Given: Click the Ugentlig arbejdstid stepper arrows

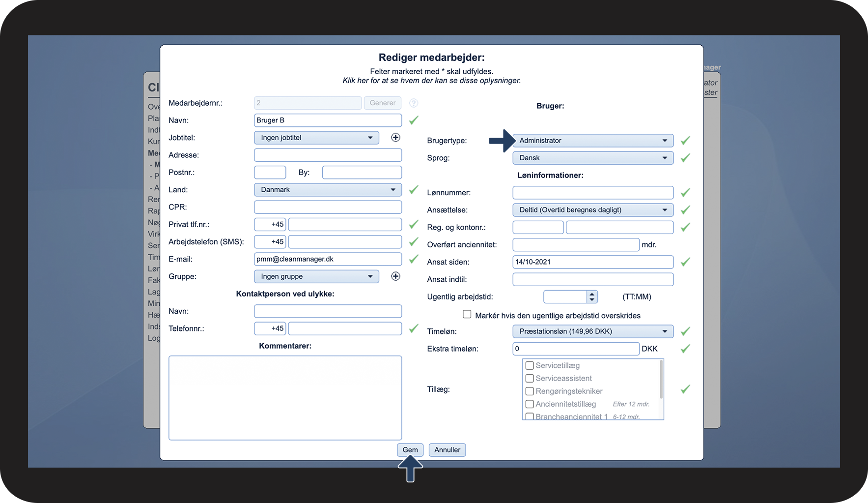Looking at the screenshot, I should [592, 296].
